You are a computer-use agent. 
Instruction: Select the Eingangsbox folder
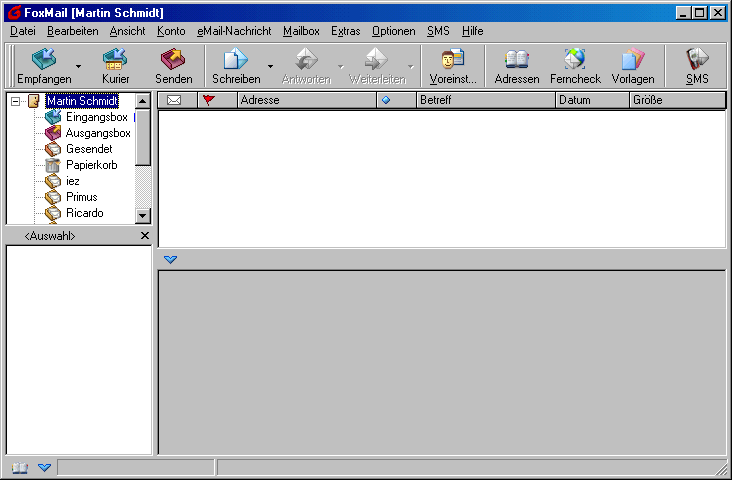click(x=97, y=117)
